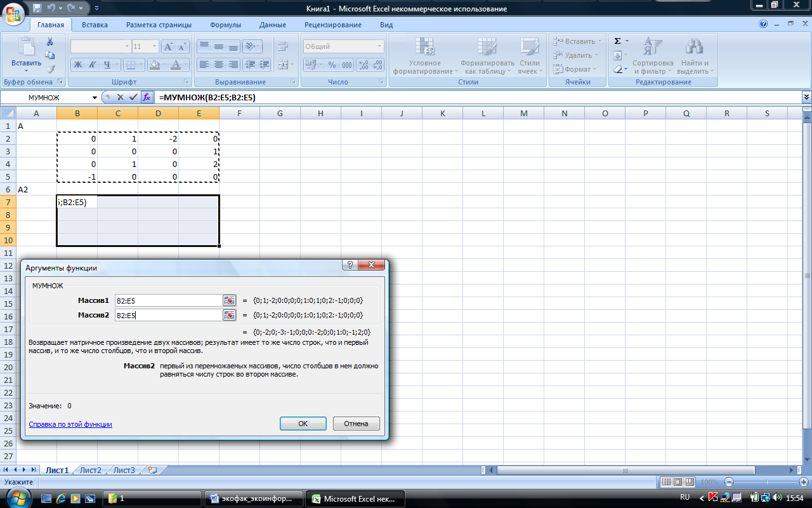Image resolution: width=812 pixels, height=508 pixels.
Task: Switch to sheet tab Лист3
Action: 124,471
